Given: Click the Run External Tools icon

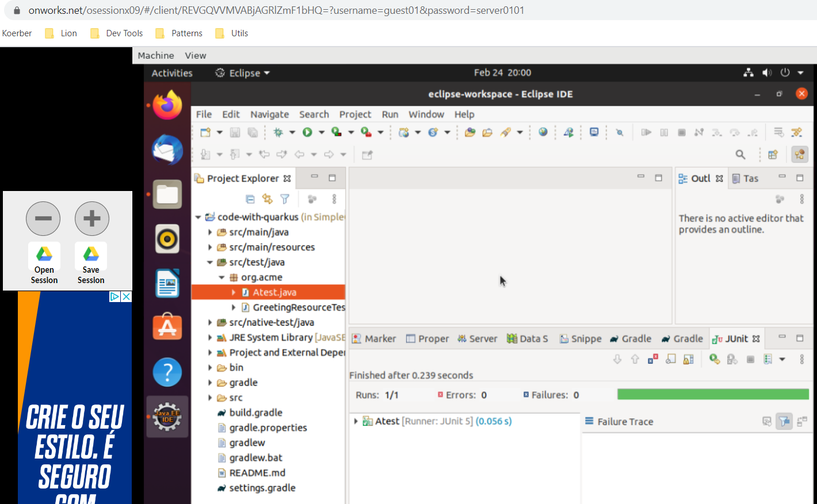Looking at the screenshot, I should coord(366,132).
